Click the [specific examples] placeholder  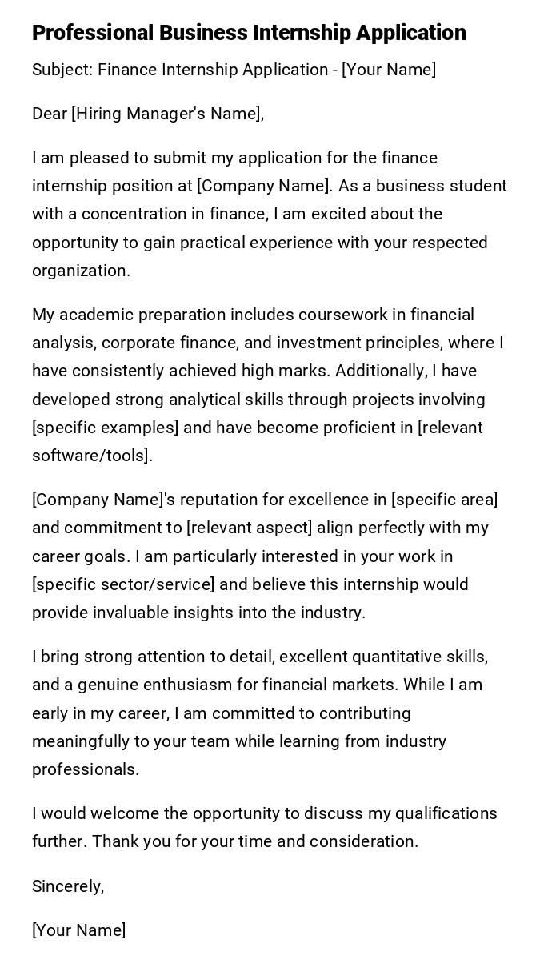(105, 428)
